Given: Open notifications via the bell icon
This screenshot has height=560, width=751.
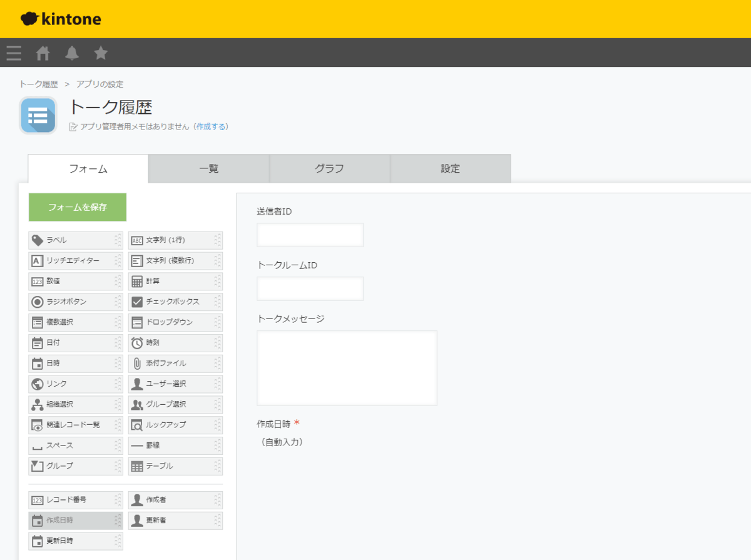Looking at the screenshot, I should pyautogui.click(x=71, y=53).
